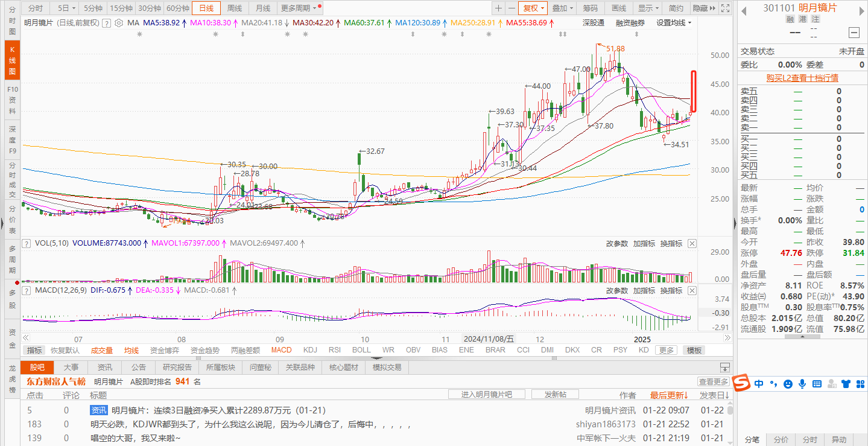868x446 pixels.
Task: Open 叠加 overlay dropdown
Action: (562, 8)
